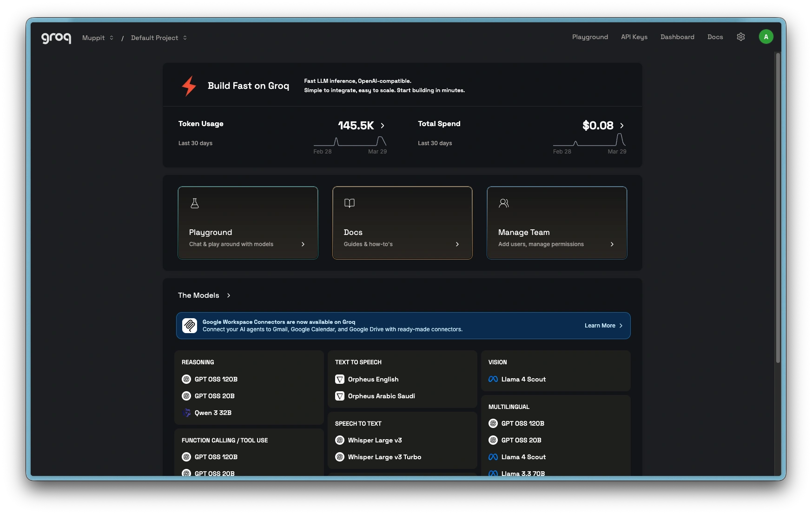Image resolution: width=812 pixels, height=515 pixels.
Task: Click Learn More on the banner
Action: (x=603, y=326)
